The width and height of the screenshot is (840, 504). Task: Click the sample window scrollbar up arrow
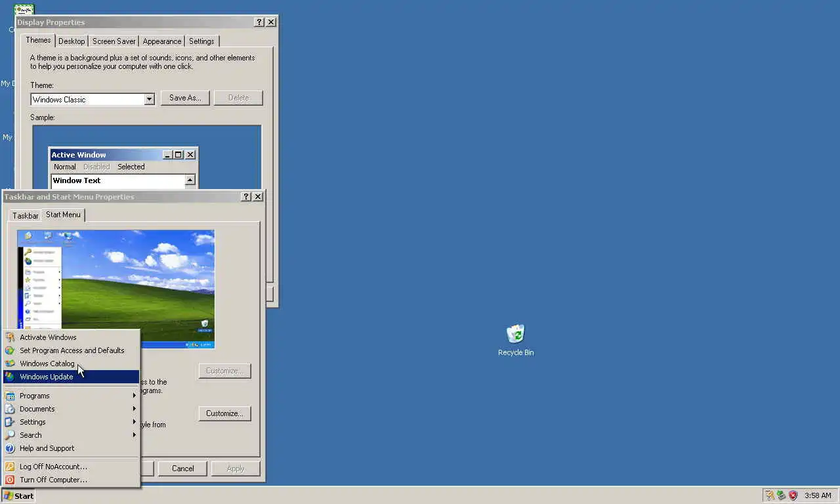(190, 180)
